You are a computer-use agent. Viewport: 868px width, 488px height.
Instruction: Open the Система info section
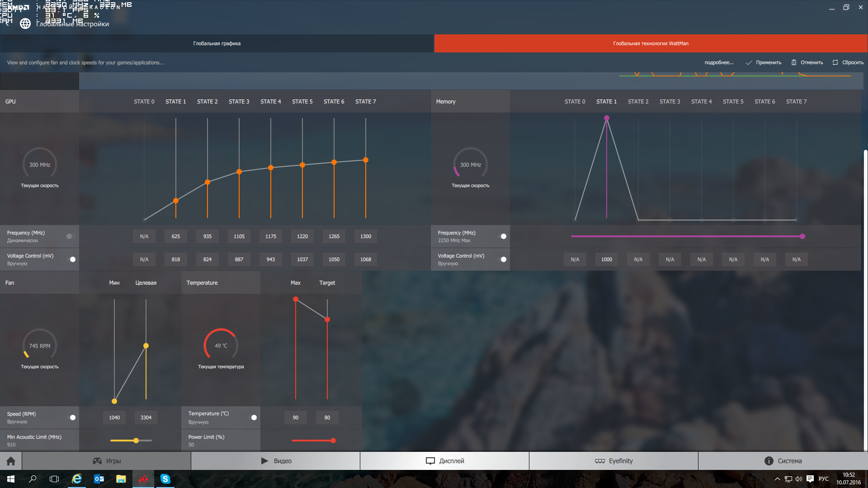783,461
